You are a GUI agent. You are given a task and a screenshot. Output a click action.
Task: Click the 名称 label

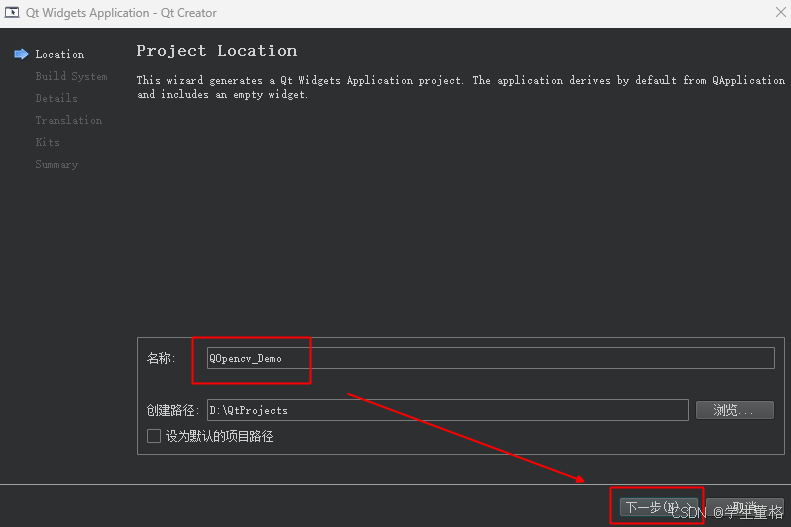(161, 358)
